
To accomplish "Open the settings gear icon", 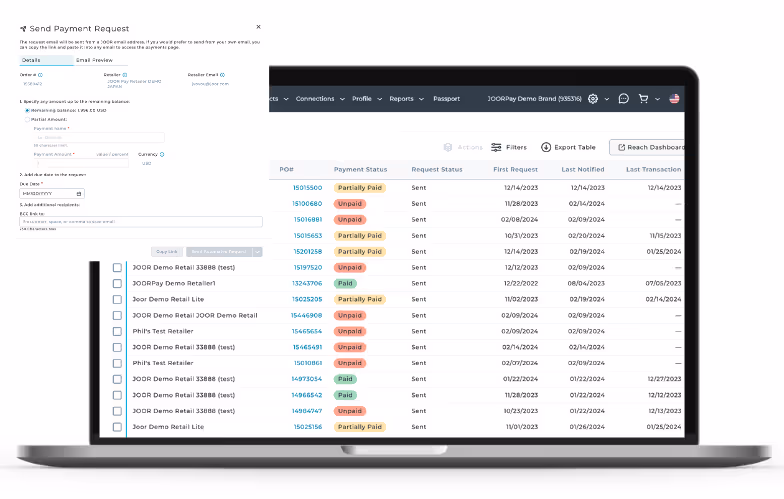I will 593,98.
